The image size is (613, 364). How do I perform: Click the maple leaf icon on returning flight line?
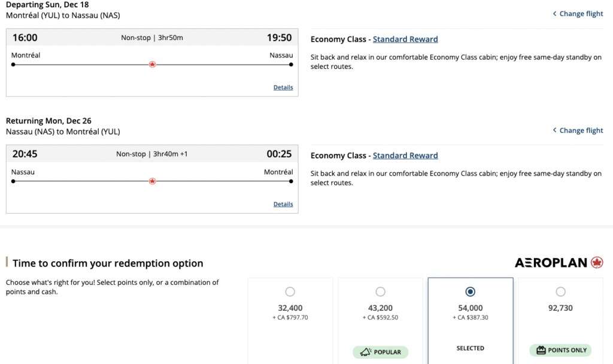(x=152, y=181)
